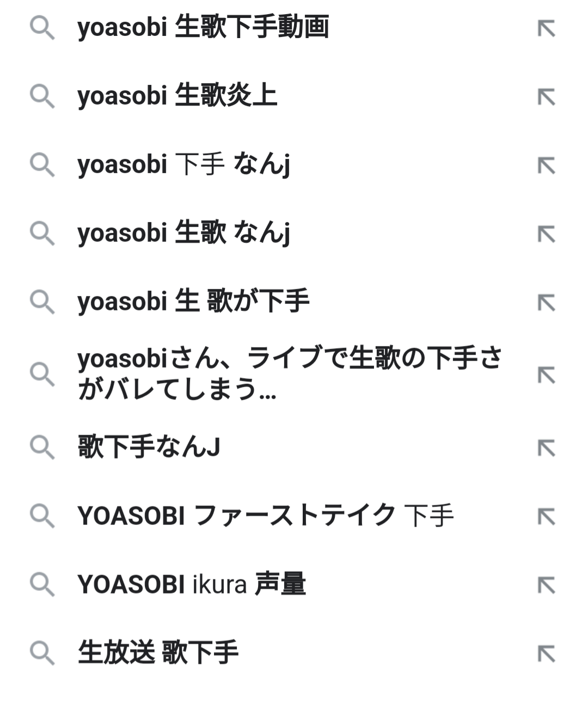588x709 pixels.
Task: Tap the arrow icon for '歌下手なんJ'
Action: [546, 448]
